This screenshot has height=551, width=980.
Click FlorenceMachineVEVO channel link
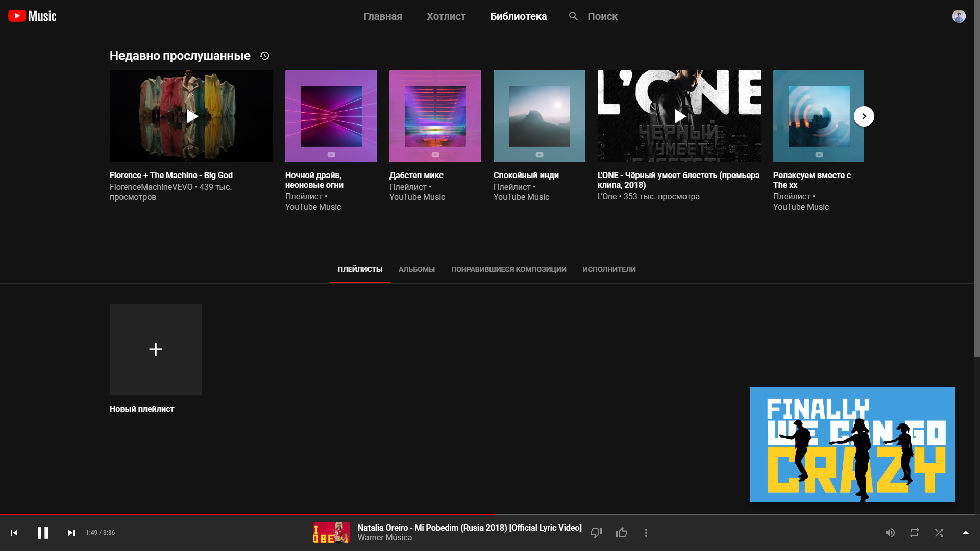(x=151, y=187)
